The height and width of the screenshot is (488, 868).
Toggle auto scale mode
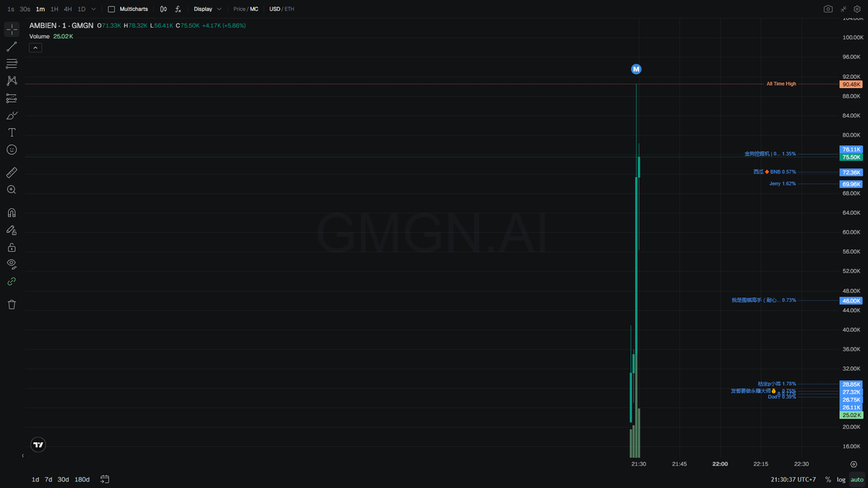tap(856, 479)
